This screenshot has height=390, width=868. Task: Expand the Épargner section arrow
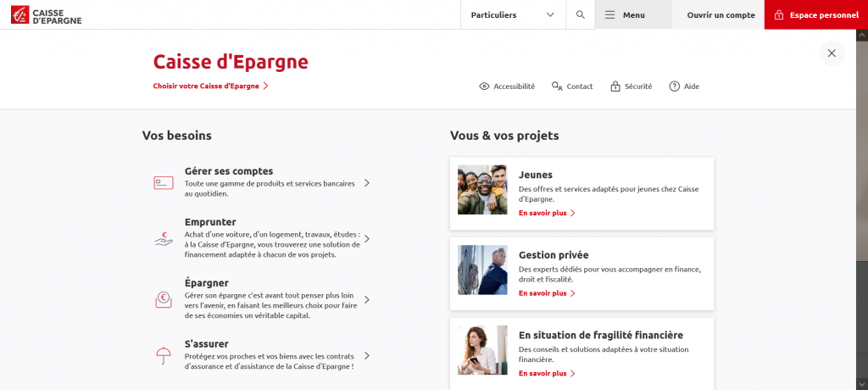[366, 299]
